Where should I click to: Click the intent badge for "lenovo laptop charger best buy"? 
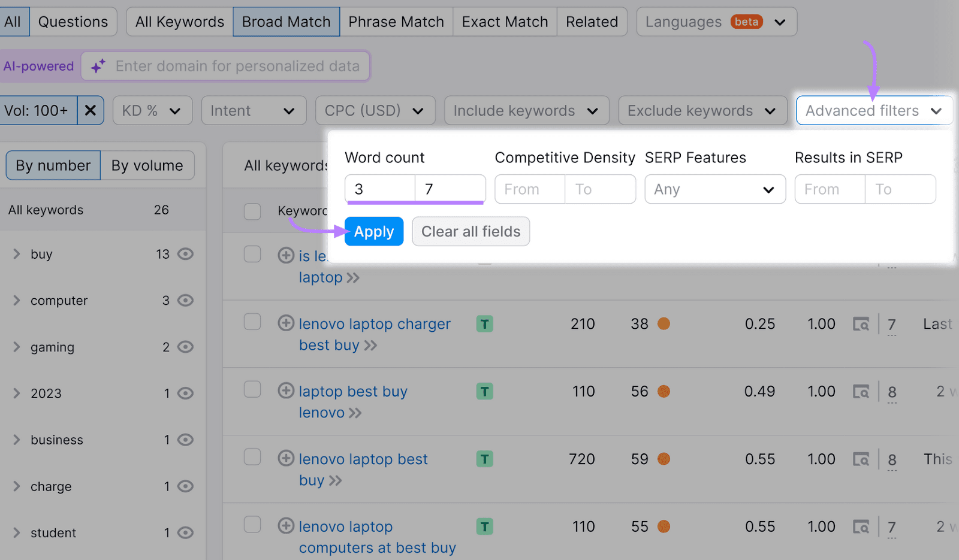pyautogui.click(x=484, y=323)
